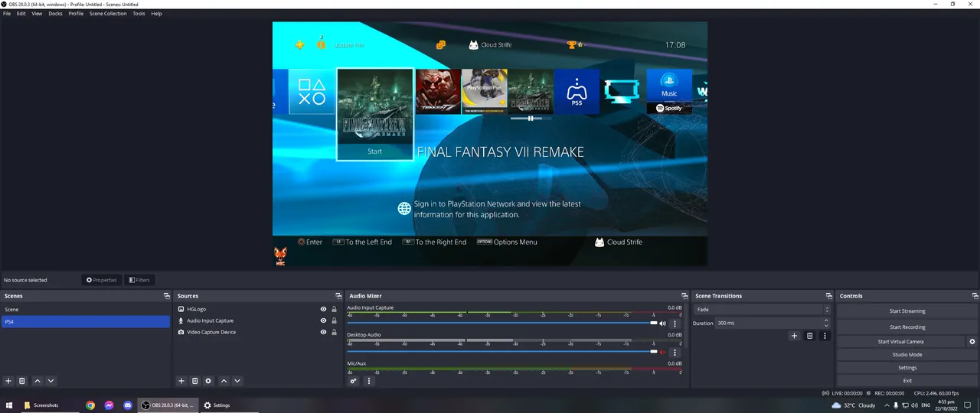Screen dimensions: 980x413
Task: Click the Exit button
Action: 907,380
